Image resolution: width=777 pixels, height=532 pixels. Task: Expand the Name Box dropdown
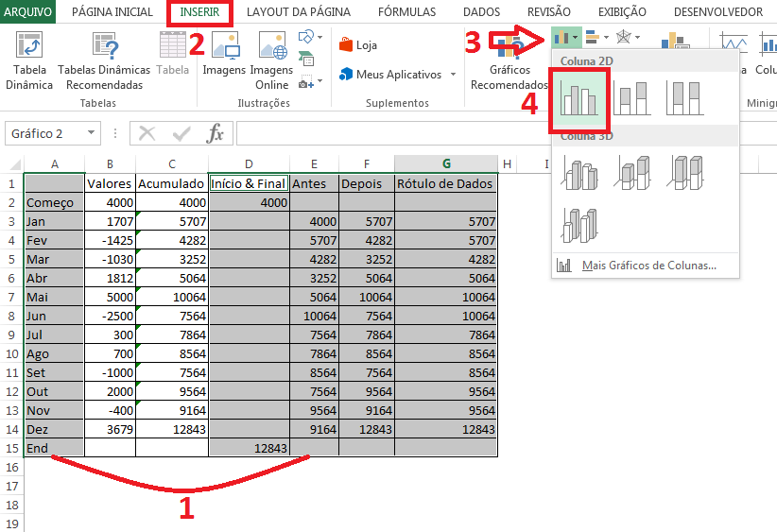(x=92, y=133)
